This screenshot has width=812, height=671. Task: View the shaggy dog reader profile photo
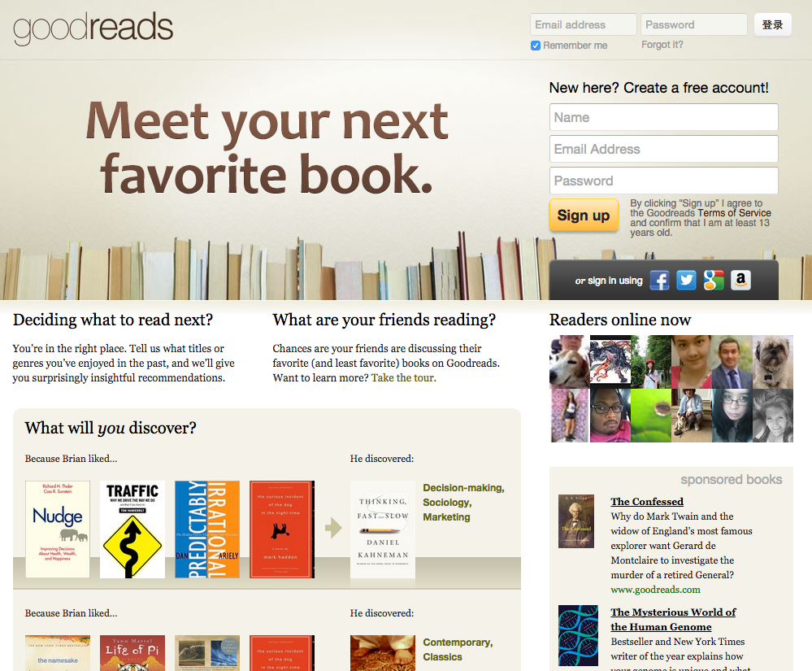pyautogui.click(x=772, y=362)
